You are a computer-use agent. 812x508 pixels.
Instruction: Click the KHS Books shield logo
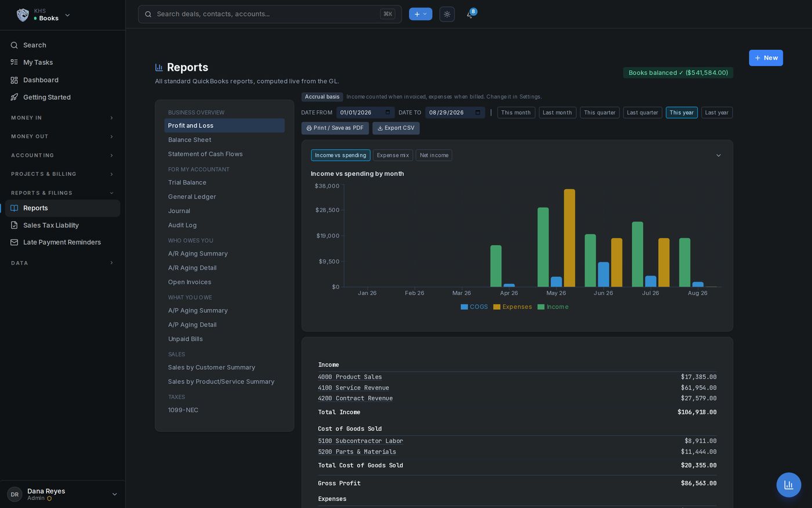tap(23, 15)
